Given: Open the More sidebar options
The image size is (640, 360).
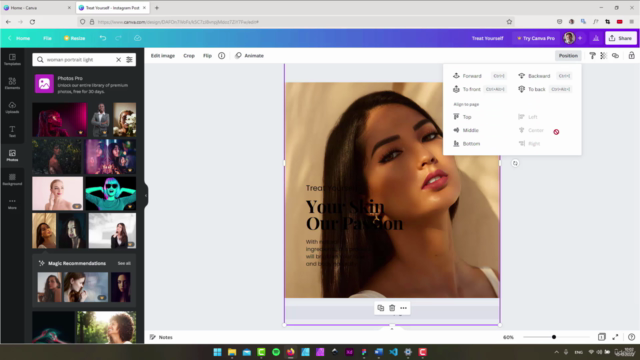Looking at the screenshot, I should (x=12, y=203).
